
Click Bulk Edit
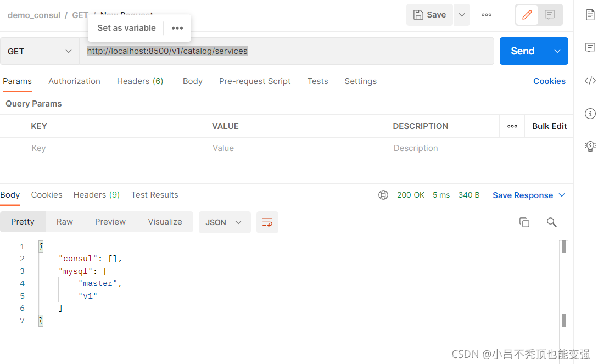549,126
